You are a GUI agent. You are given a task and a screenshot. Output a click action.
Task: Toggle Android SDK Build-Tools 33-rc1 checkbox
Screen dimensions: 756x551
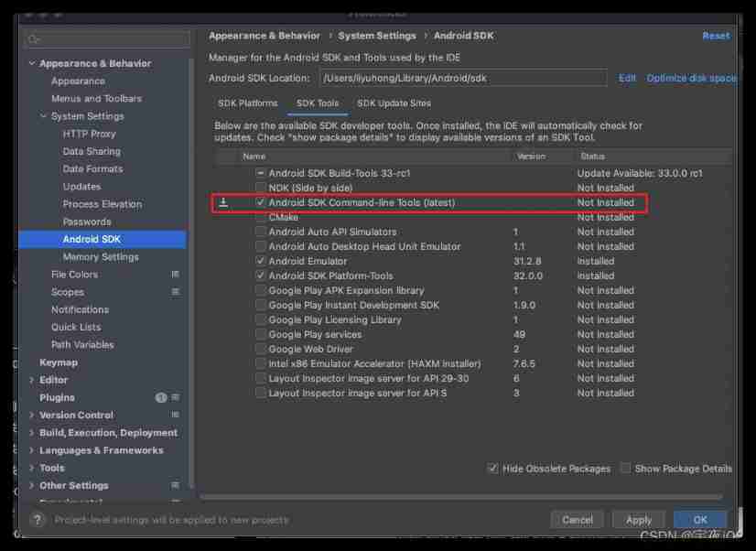(260, 173)
